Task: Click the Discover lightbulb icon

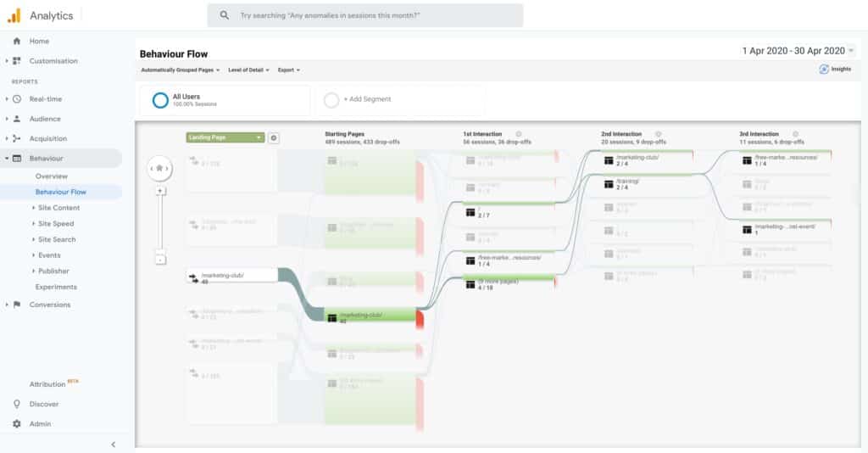Action: (x=17, y=404)
